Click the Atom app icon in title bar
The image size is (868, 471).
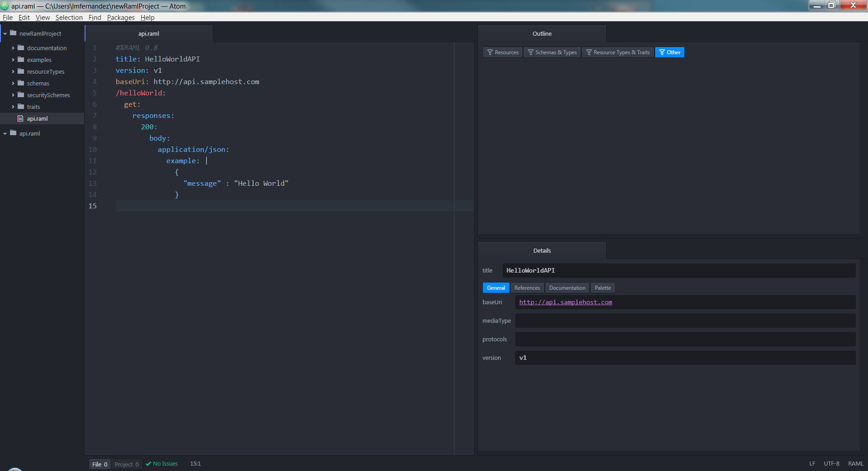point(5,6)
